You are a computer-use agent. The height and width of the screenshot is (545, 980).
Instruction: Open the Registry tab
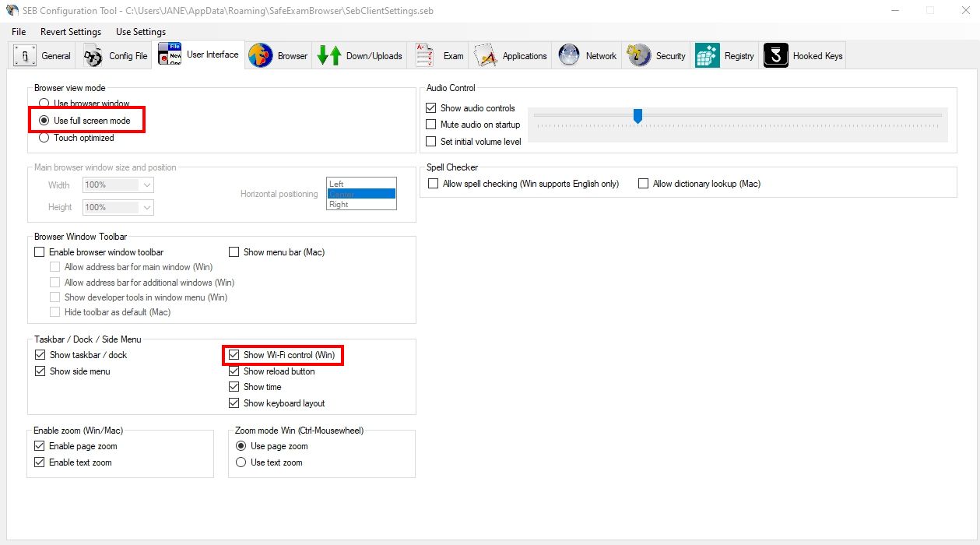725,56
